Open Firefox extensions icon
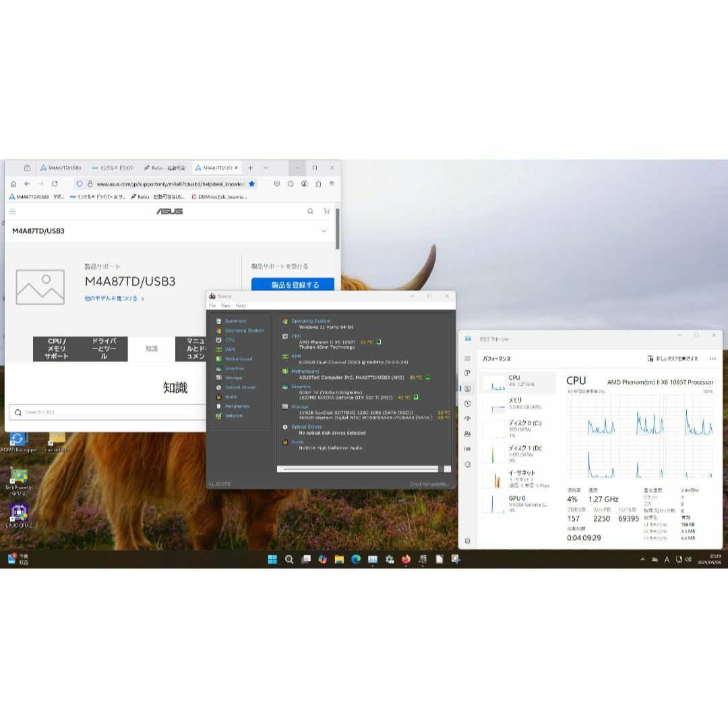Viewport: 728px width, 728px height. [318, 184]
